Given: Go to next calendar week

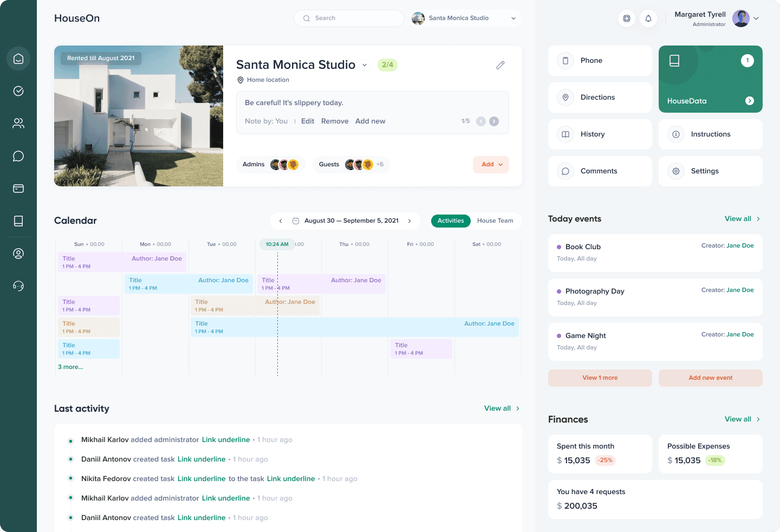Looking at the screenshot, I should tap(409, 221).
